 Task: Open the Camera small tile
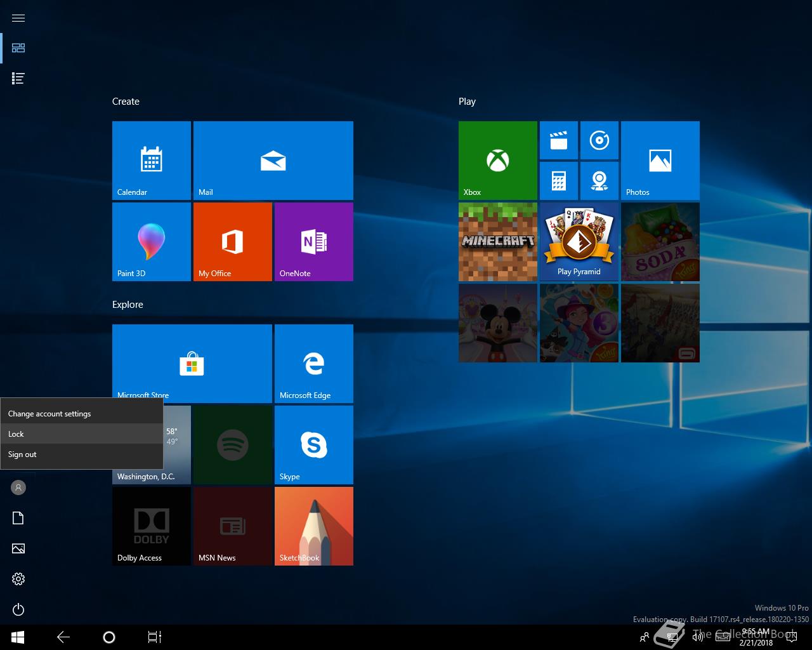599,181
